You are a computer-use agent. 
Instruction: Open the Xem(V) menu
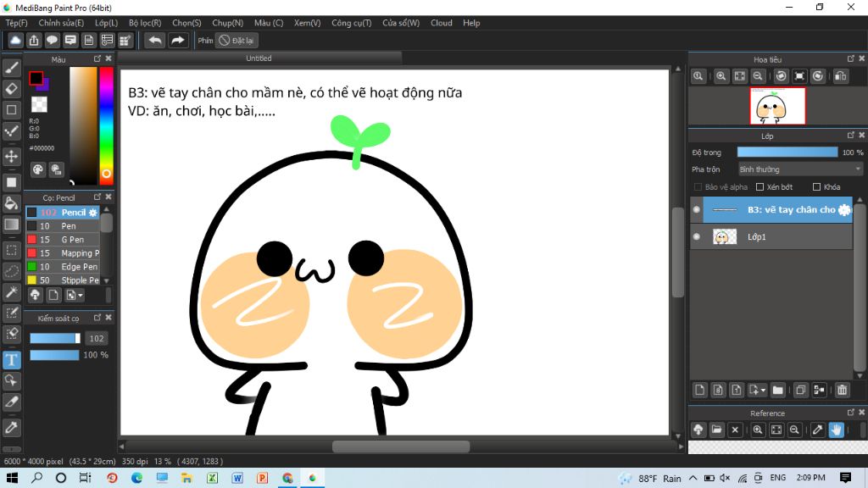point(307,23)
